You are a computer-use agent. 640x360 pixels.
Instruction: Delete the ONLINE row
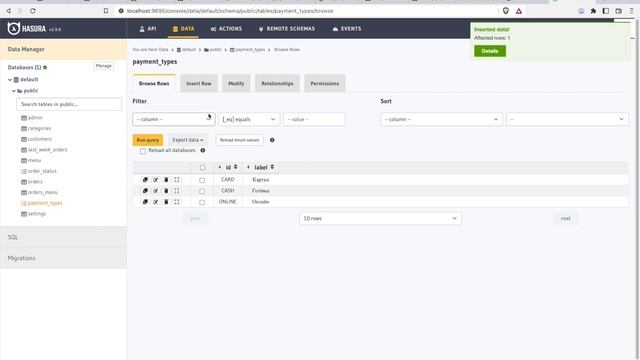[x=166, y=202]
